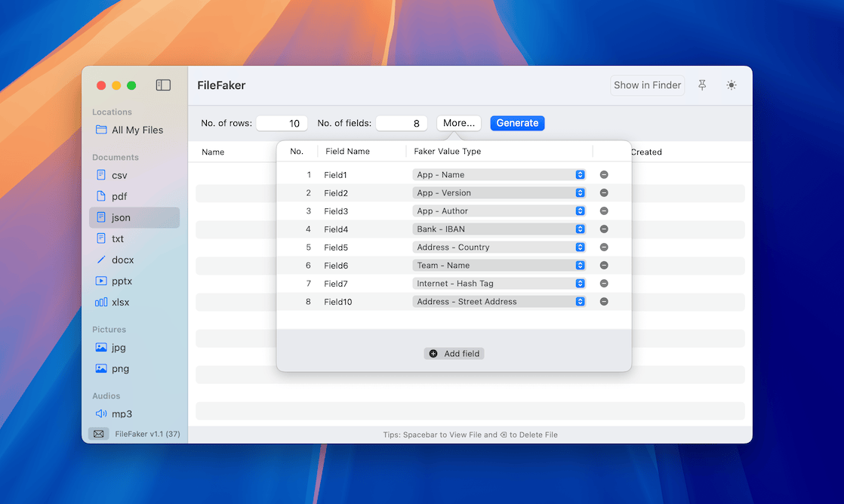Screen dimensions: 844x504
Task: Open the mail feedback icon
Action: click(x=98, y=434)
